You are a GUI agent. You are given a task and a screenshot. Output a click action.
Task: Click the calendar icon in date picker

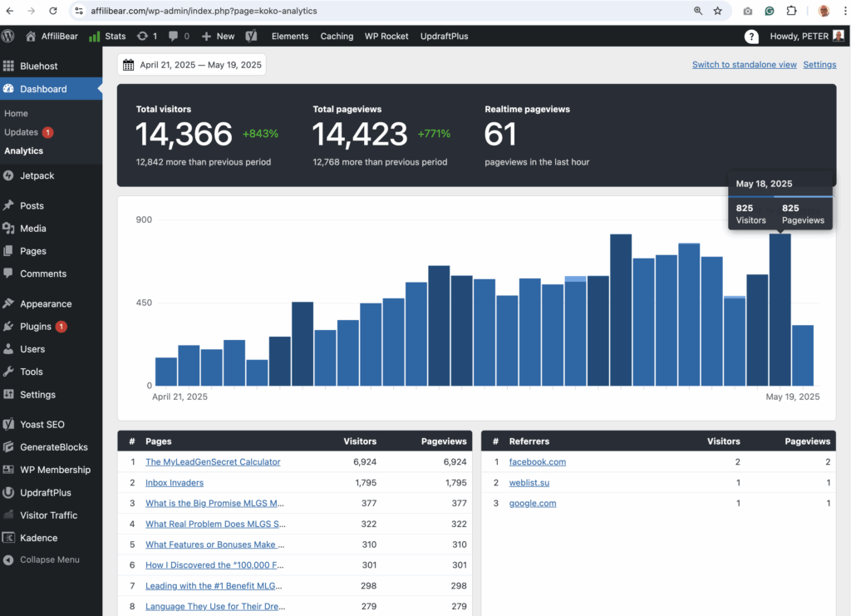(128, 65)
